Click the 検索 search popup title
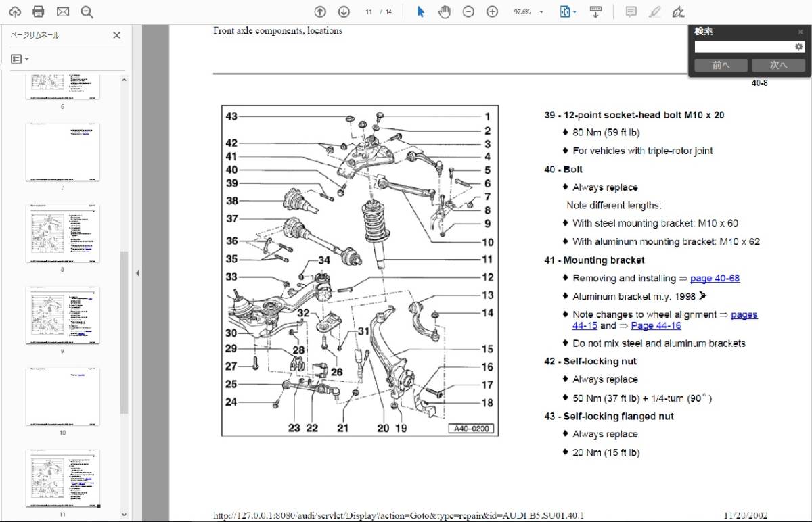 pos(704,32)
